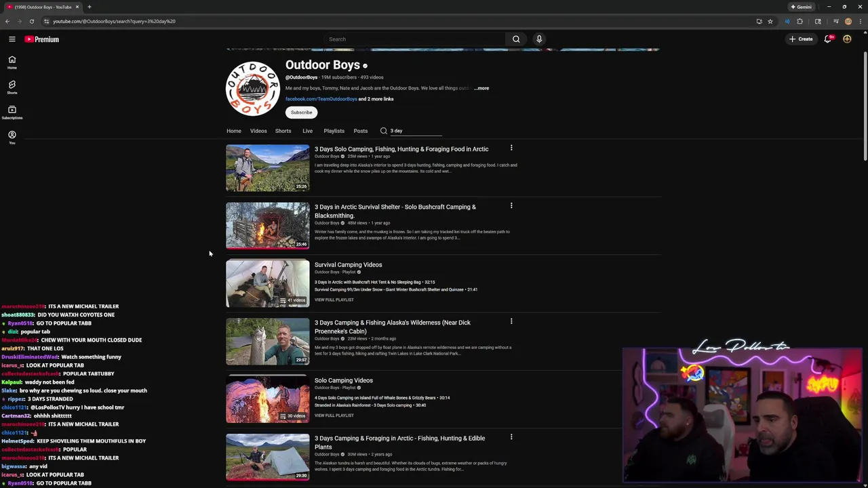Screen dimensions: 868x488
Task: Close the Outdoor Boys browser tab
Action: (77, 7)
